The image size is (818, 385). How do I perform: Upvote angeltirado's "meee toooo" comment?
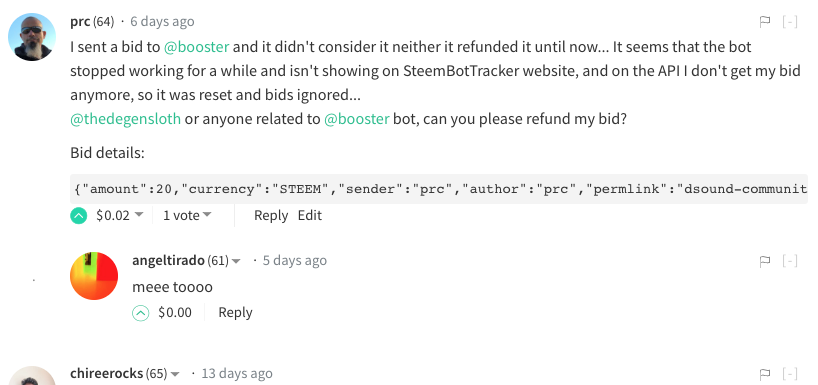(140, 312)
